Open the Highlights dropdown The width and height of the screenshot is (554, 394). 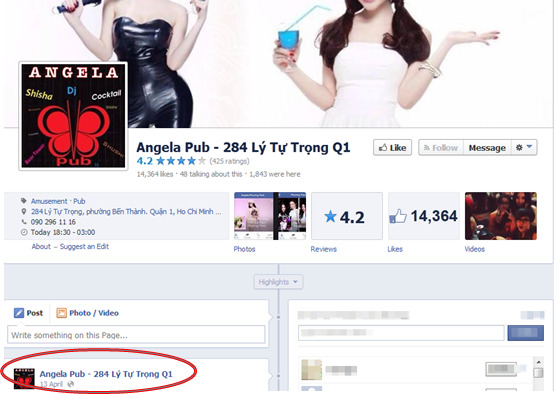pos(278,282)
